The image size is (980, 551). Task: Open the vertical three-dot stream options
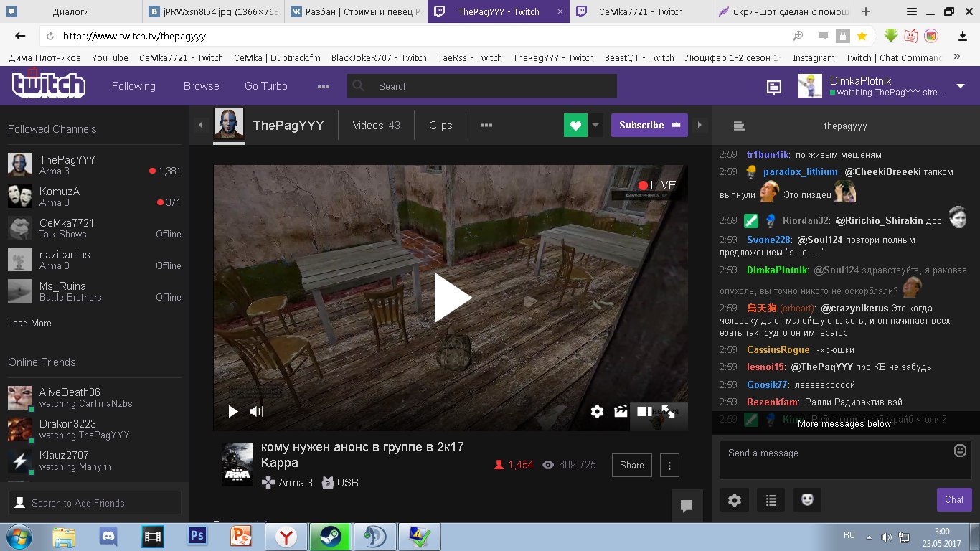(669, 465)
